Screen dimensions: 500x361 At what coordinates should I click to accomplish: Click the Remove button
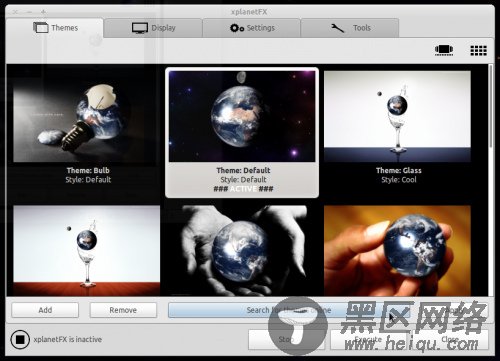pyautogui.click(x=123, y=310)
